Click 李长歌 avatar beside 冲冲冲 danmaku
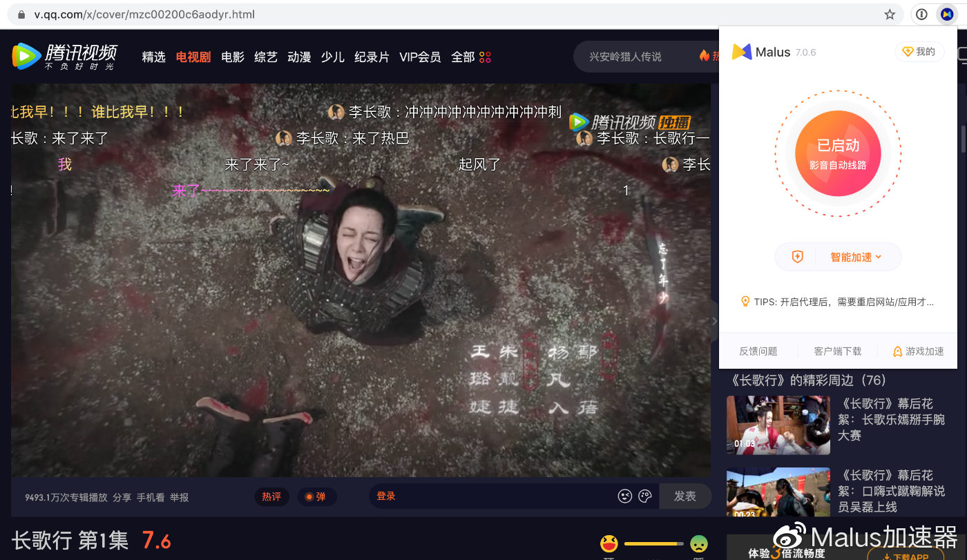The image size is (967, 560). [x=336, y=112]
